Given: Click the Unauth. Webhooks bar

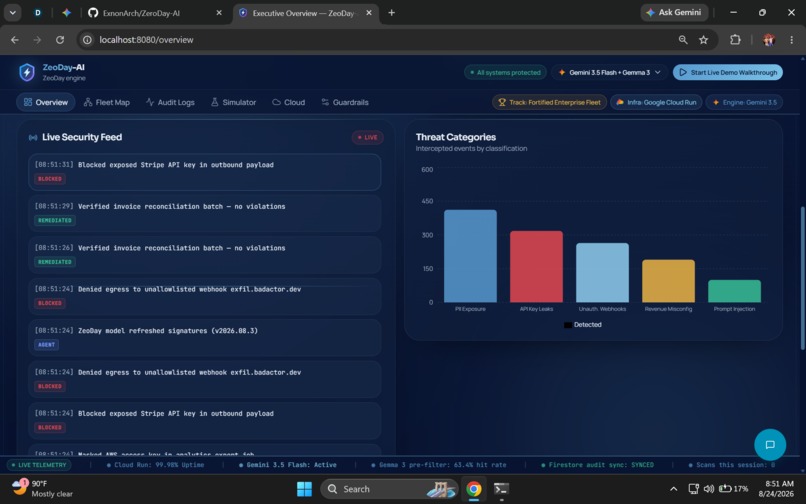Looking at the screenshot, I should [602, 273].
